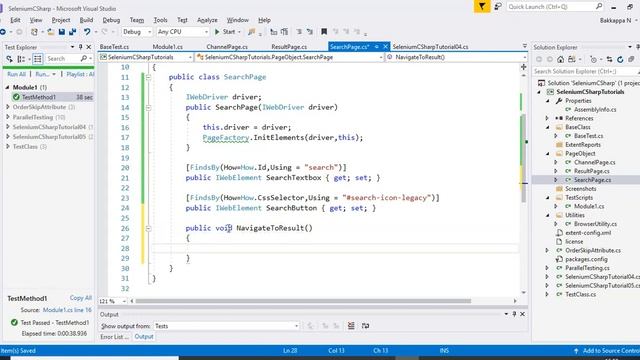Select BrowserUtility.cs in Solution Explorer
640x360 pixels.
595,224
